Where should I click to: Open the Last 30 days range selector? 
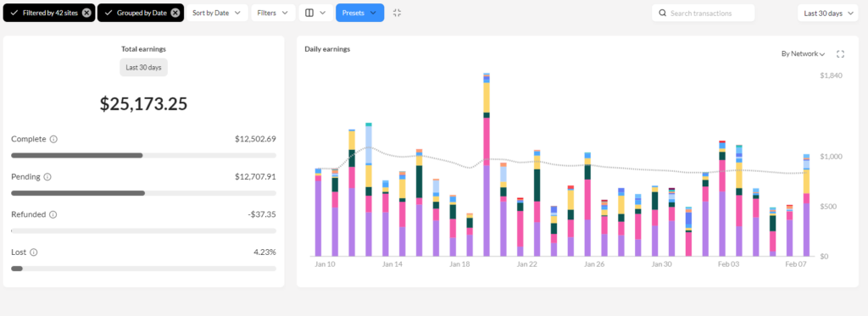coord(828,13)
